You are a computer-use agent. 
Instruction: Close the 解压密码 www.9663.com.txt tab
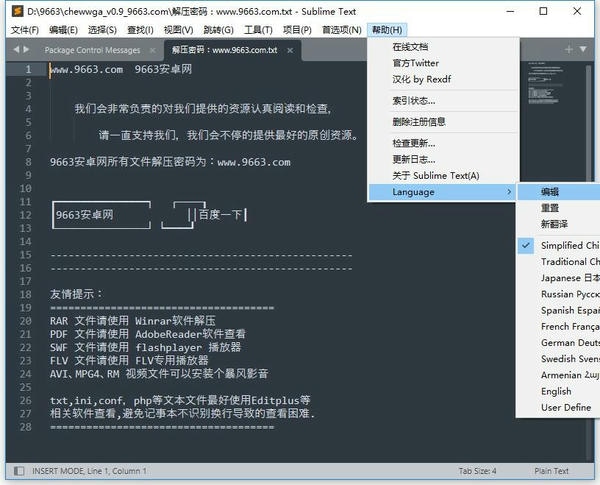coord(290,50)
